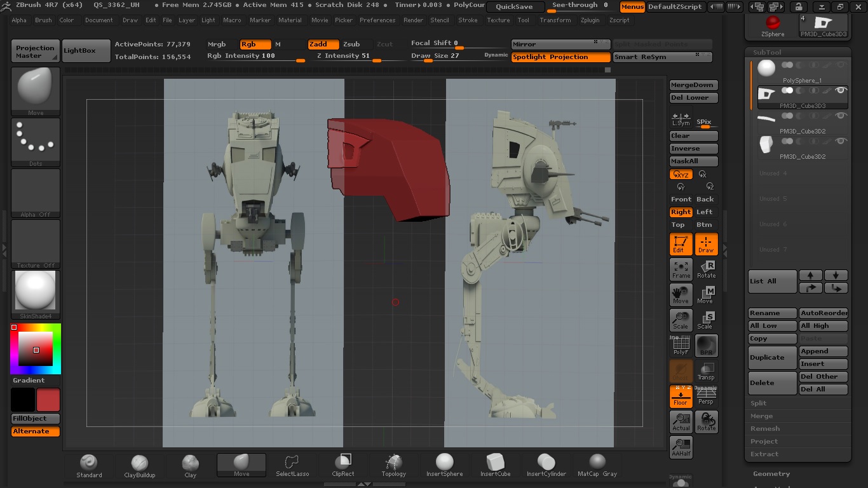Open the Preferences menu
Image resolution: width=868 pixels, height=488 pixels.
(x=377, y=20)
